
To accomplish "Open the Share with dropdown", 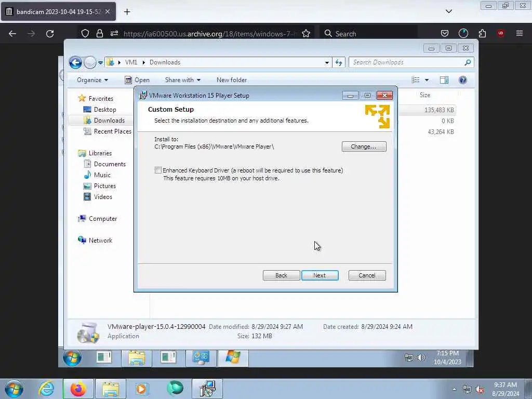I will click(182, 80).
